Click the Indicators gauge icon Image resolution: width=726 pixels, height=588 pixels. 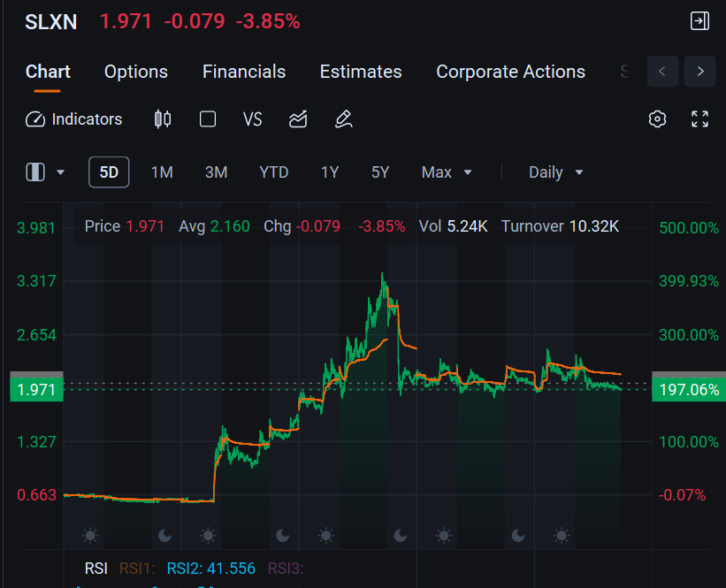pyautogui.click(x=35, y=119)
